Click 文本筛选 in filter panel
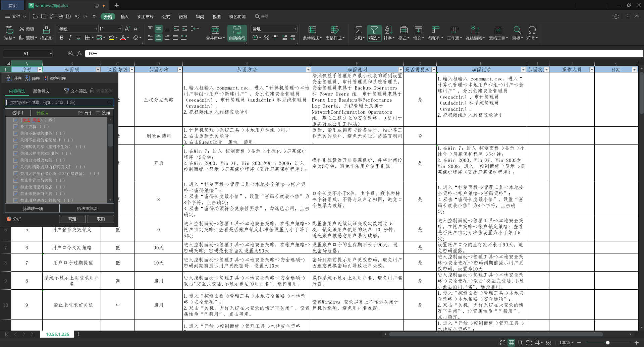 click(x=75, y=91)
